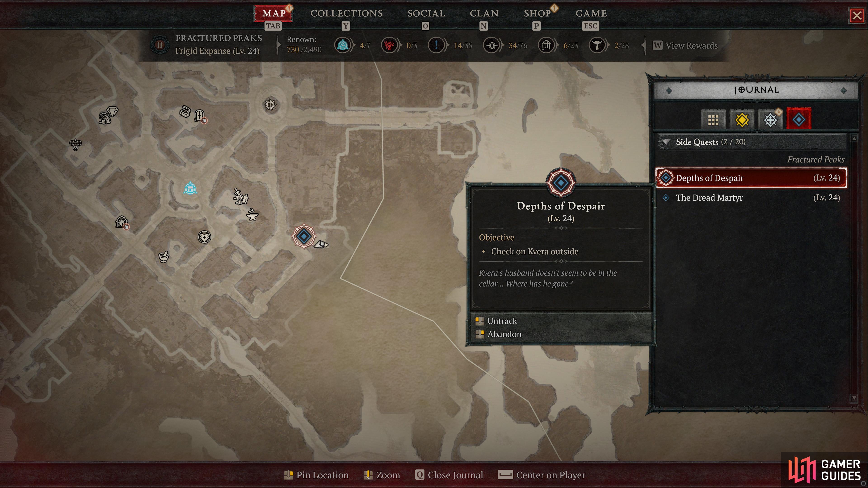This screenshot has width=868, height=488.
Task: Show all quests in the Journal filter
Action: pyautogui.click(x=713, y=119)
